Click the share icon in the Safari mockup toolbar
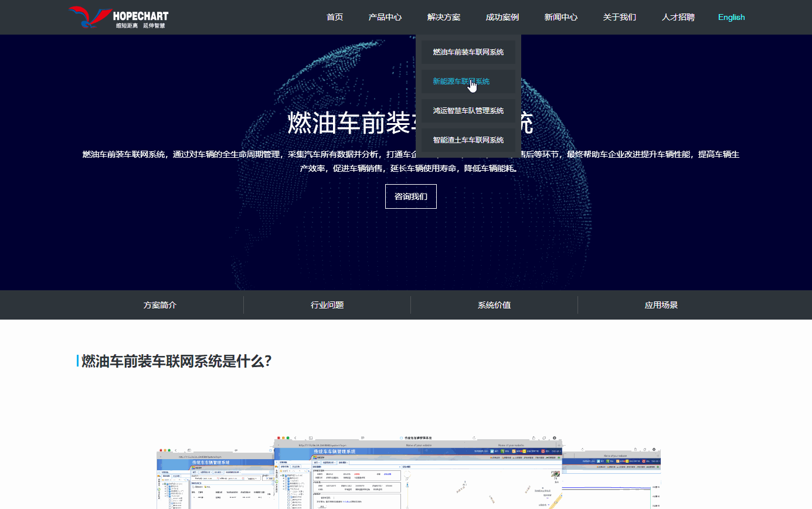The height and width of the screenshot is (509, 812). point(534,437)
